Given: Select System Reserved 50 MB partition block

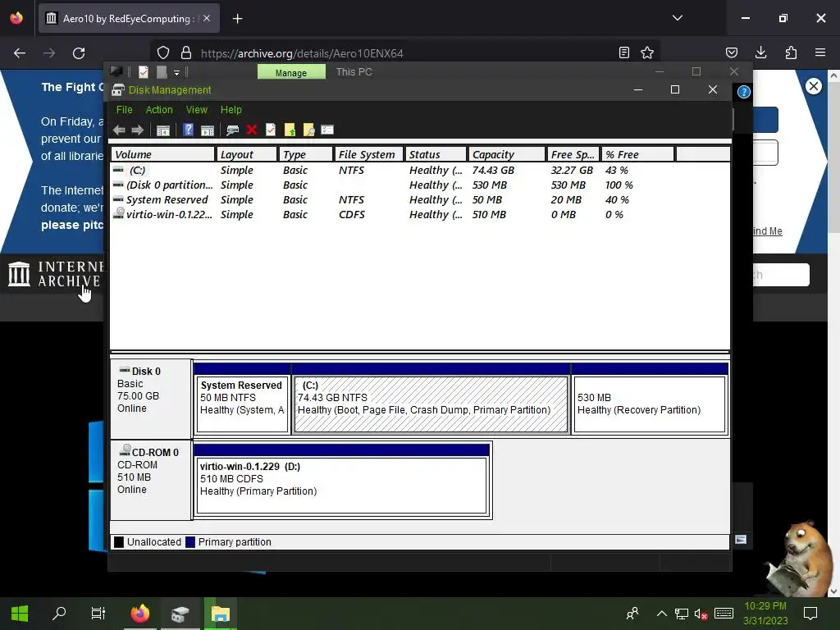Looking at the screenshot, I should 242,398.
